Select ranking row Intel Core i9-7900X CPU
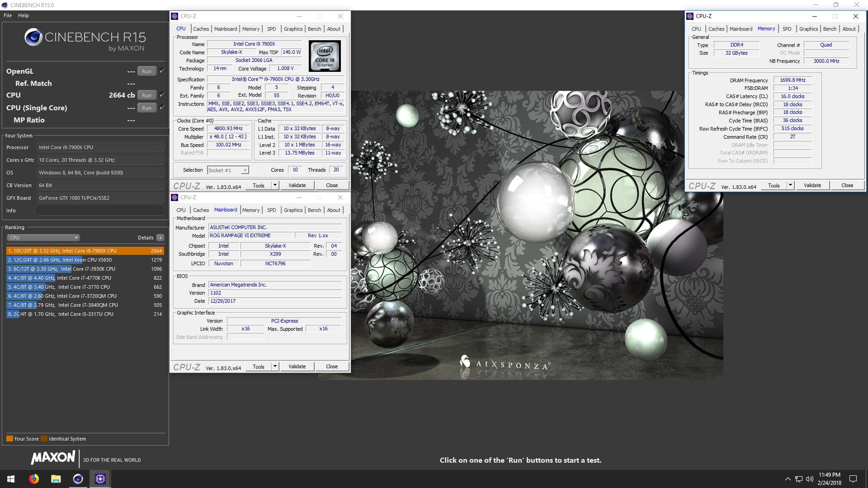Screen dimensions: 868x488 pos(85,251)
